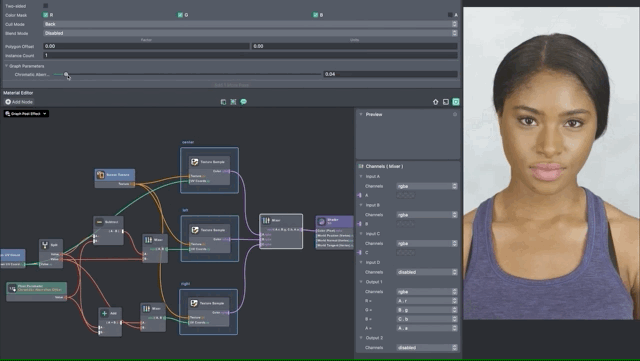Click the Shader output node icon

tap(322, 221)
